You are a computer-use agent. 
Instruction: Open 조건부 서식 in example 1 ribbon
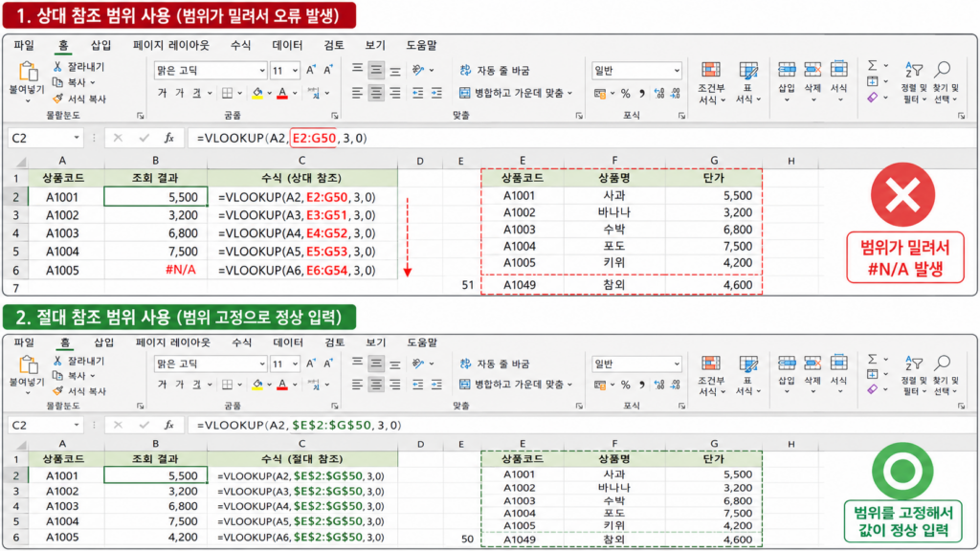click(x=711, y=82)
